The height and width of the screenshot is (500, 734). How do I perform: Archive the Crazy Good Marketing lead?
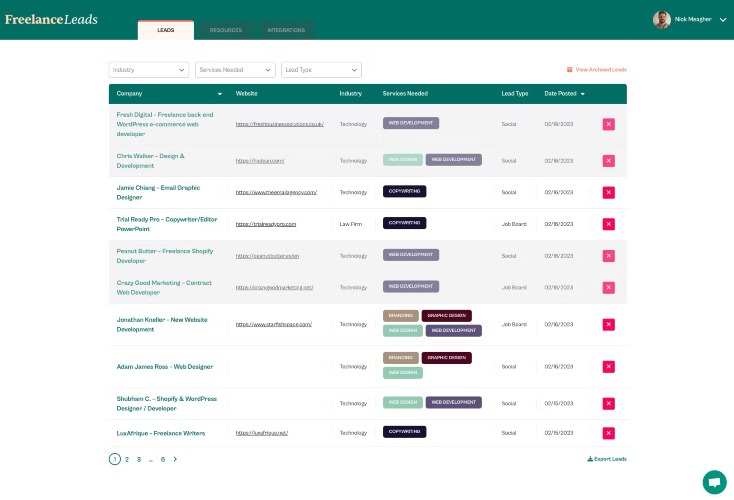click(608, 287)
